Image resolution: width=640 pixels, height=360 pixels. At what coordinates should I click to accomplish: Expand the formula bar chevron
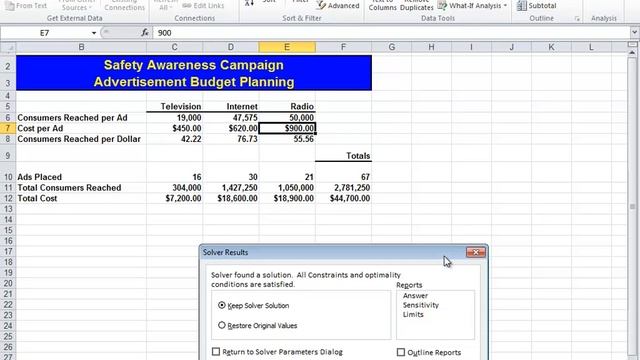click(x=634, y=32)
